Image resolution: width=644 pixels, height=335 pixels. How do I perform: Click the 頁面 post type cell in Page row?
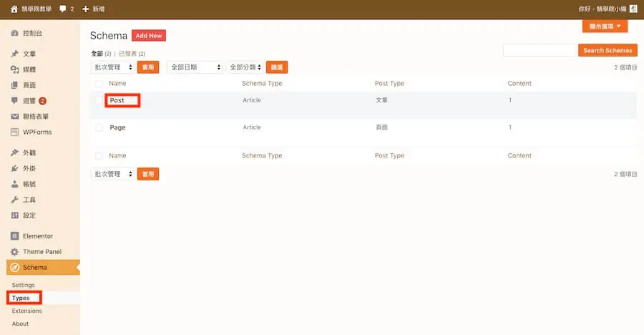pos(381,127)
